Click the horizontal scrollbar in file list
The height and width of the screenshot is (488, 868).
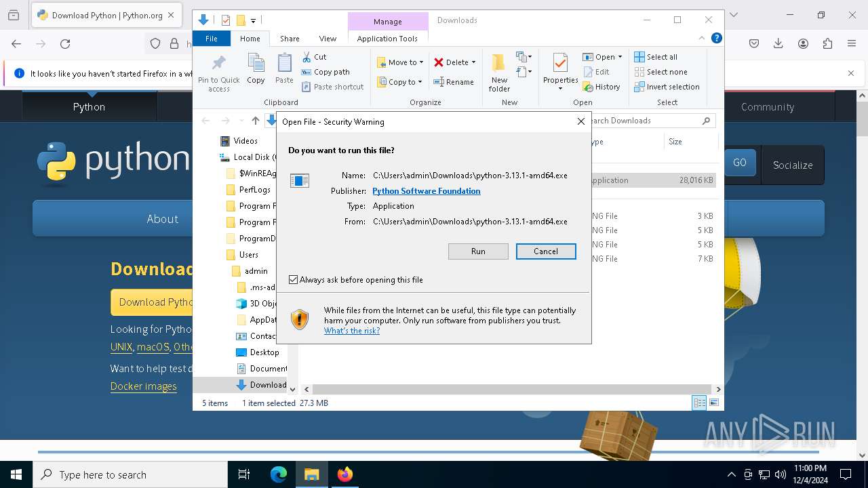[513, 390]
